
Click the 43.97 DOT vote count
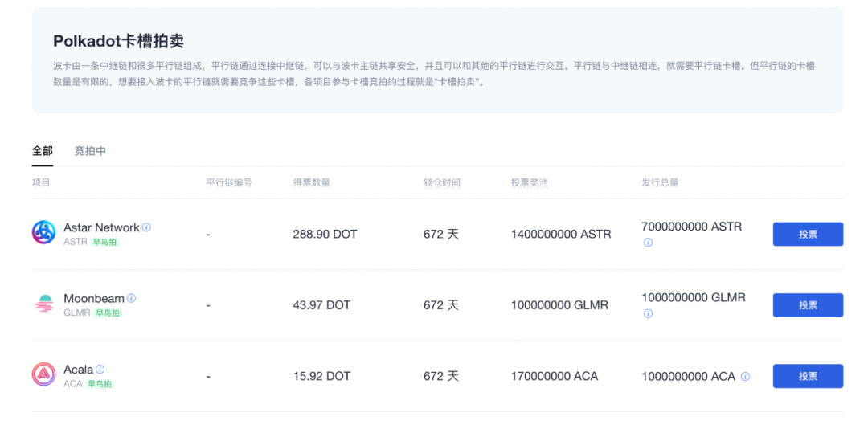[321, 305]
